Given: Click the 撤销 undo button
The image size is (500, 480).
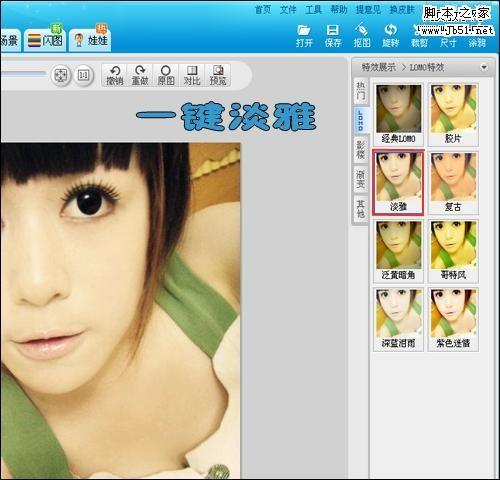Looking at the screenshot, I should [115, 75].
